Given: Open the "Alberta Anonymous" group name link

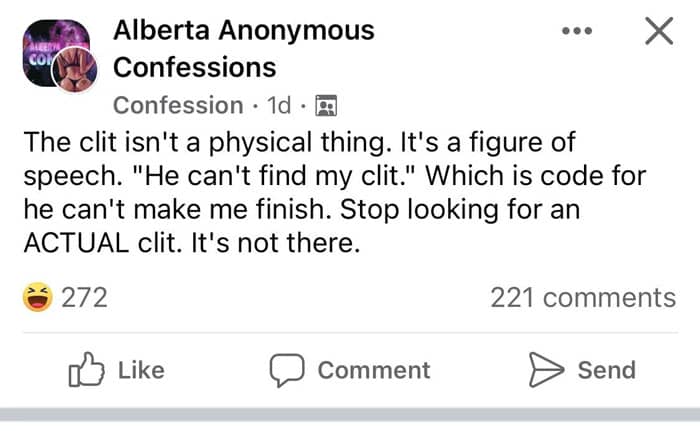Looking at the screenshot, I should [x=244, y=30].
